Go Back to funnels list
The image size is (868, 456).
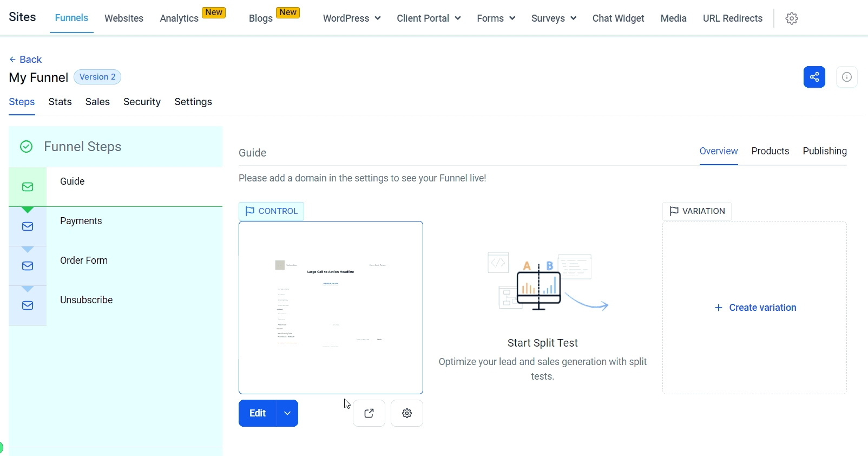pyautogui.click(x=25, y=60)
